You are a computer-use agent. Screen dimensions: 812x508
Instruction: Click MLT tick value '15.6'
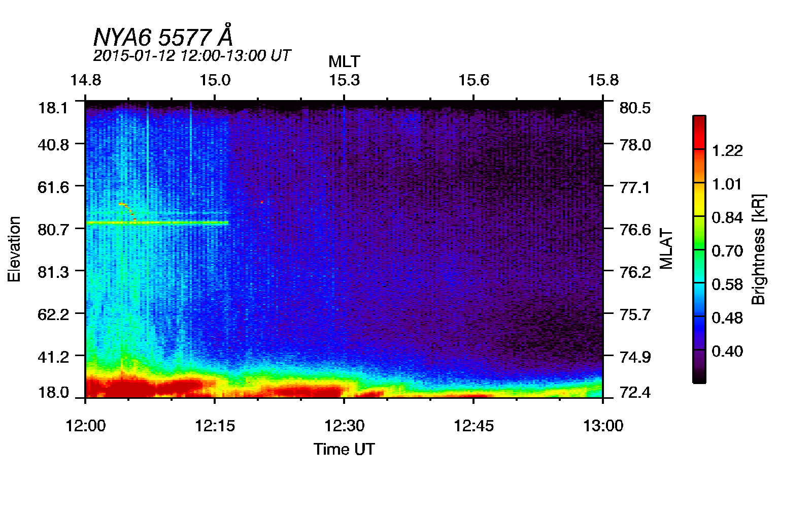pos(473,80)
